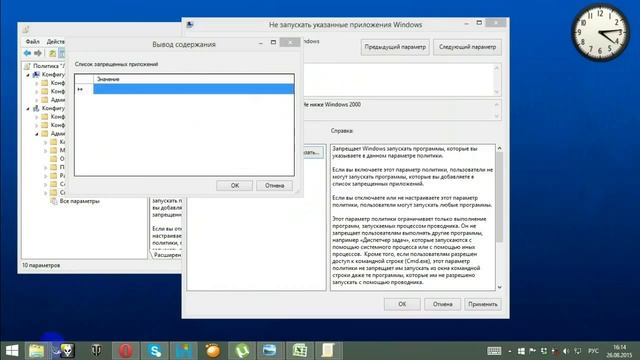This screenshot has height=360, width=640.
Task: Collapse the user configuration node in the tree
Action: [x=28, y=109]
